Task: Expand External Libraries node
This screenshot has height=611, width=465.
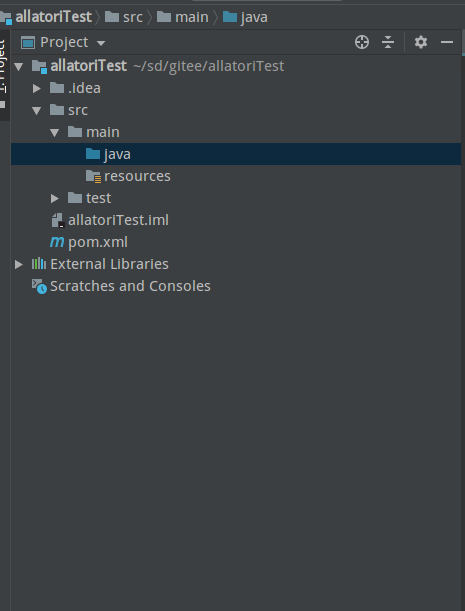Action: [x=18, y=264]
